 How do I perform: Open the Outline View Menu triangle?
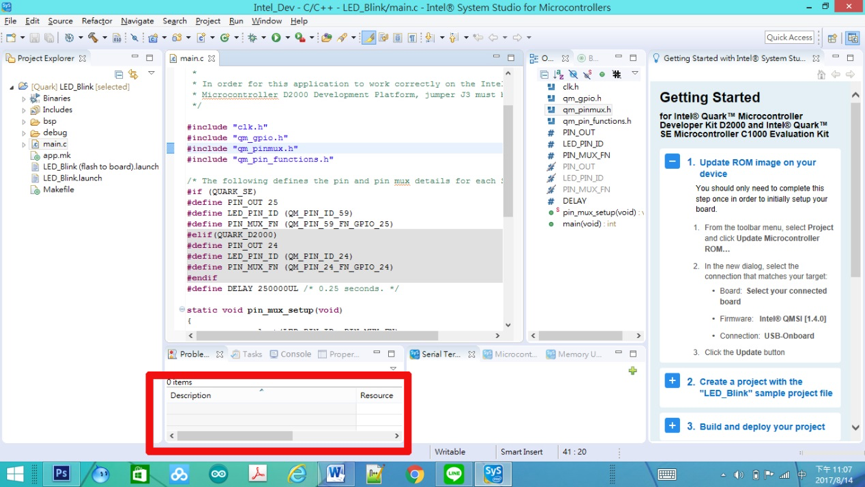pyautogui.click(x=635, y=73)
